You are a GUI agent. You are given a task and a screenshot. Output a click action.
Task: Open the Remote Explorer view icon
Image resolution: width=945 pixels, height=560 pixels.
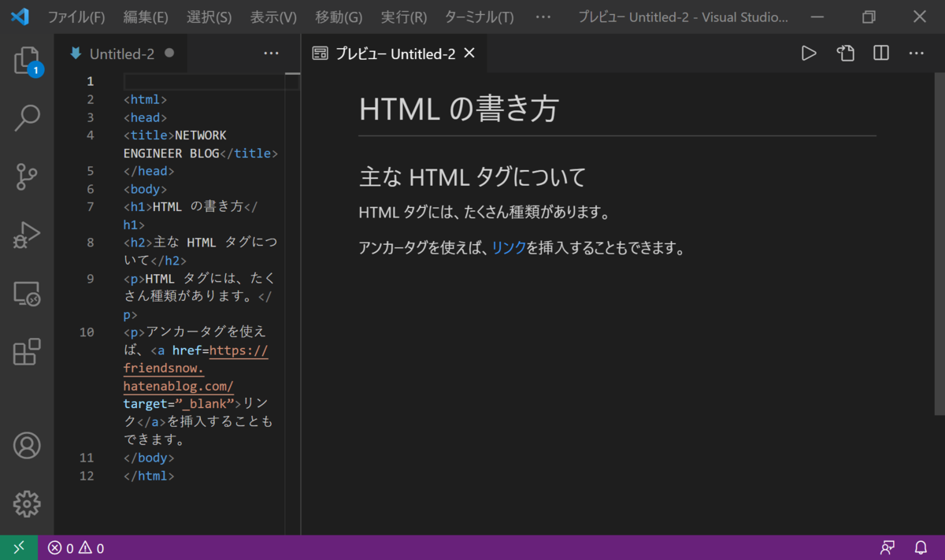[27, 294]
